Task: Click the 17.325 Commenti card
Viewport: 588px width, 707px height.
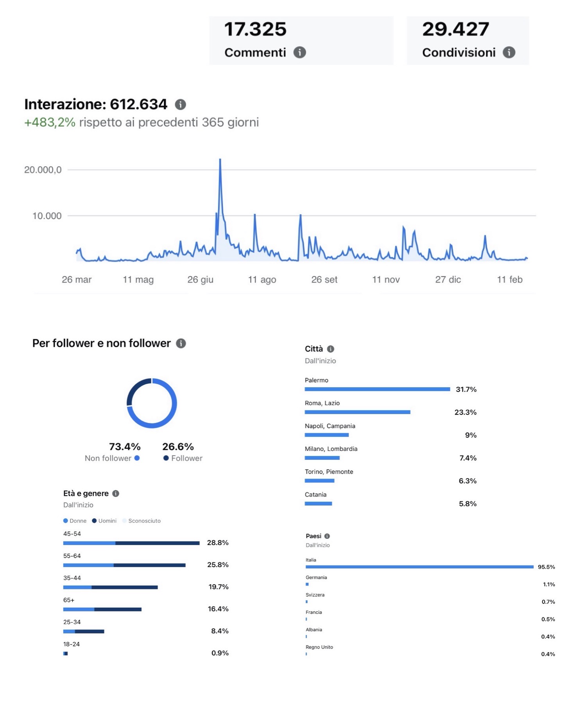Action: click(x=301, y=40)
